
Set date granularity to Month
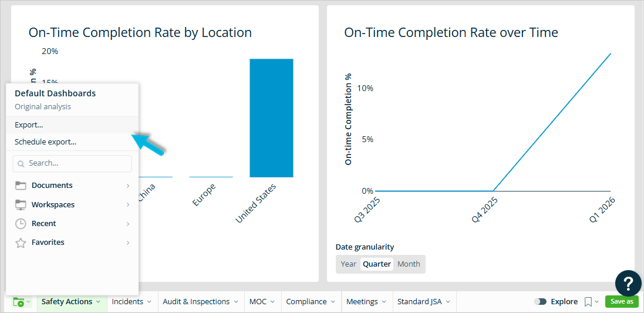(x=409, y=264)
